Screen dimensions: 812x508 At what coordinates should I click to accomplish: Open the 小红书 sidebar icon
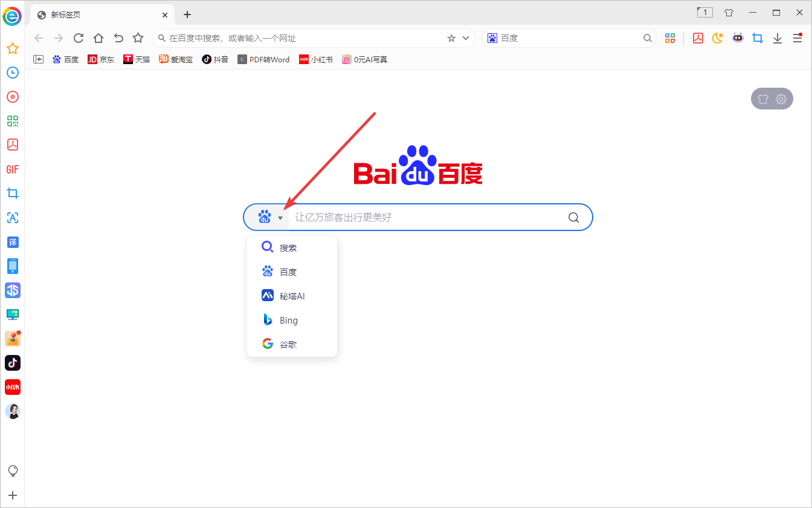point(12,387)
